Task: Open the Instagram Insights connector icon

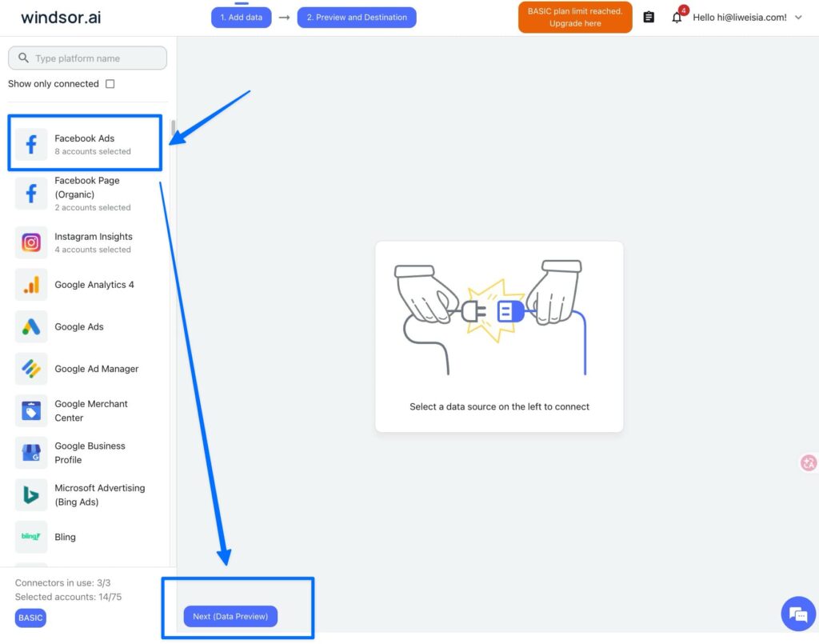Action: click(31, 242)
